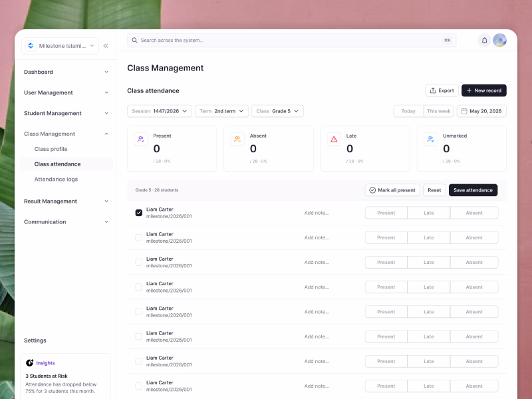Mark fourth row student as Present
Screen dimensions: 532x399
(x=386, y=287)
